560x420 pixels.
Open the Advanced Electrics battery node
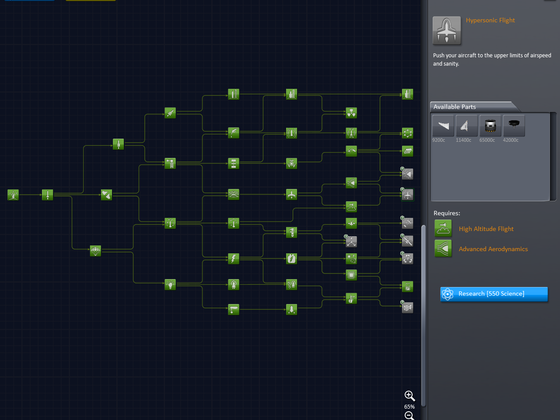(x=291, y=258)
